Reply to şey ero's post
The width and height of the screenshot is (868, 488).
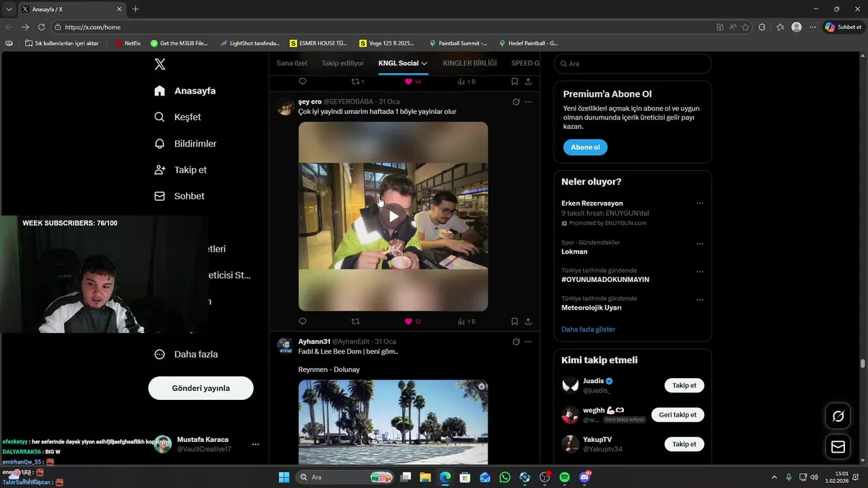302,321
